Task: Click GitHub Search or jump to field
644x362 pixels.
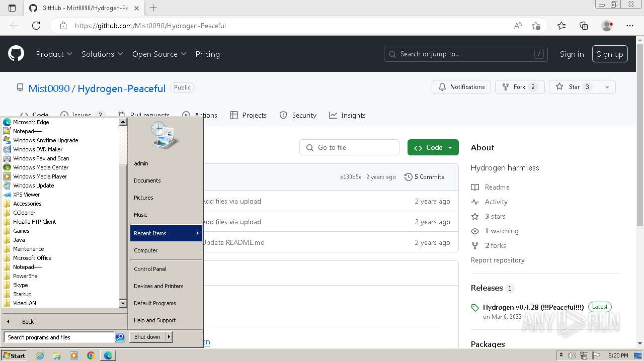Action: pos(466,54)
